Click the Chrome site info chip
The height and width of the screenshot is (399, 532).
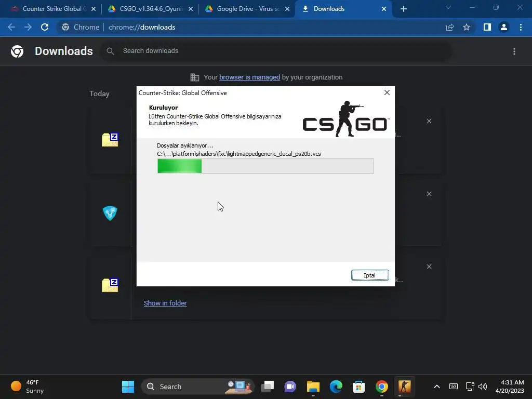[81, 27]
